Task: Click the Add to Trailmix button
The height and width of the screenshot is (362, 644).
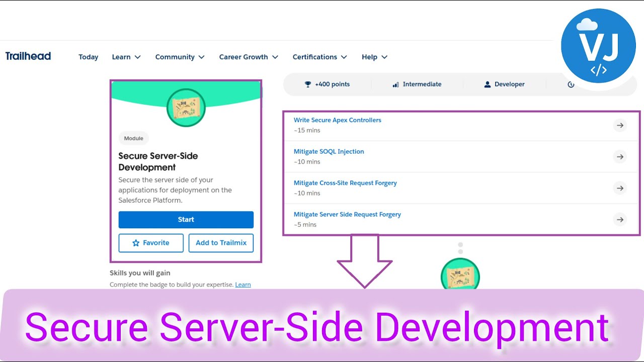Action: click(221, 243)
